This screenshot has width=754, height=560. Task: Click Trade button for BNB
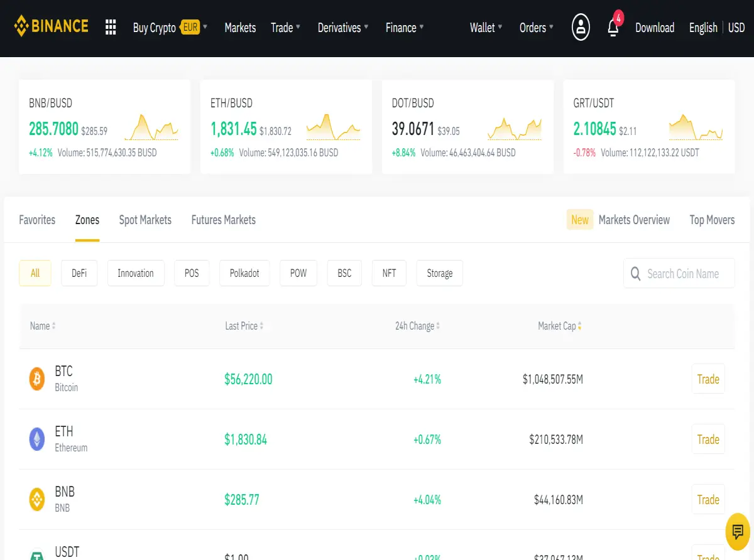click(x=708, y=500)
